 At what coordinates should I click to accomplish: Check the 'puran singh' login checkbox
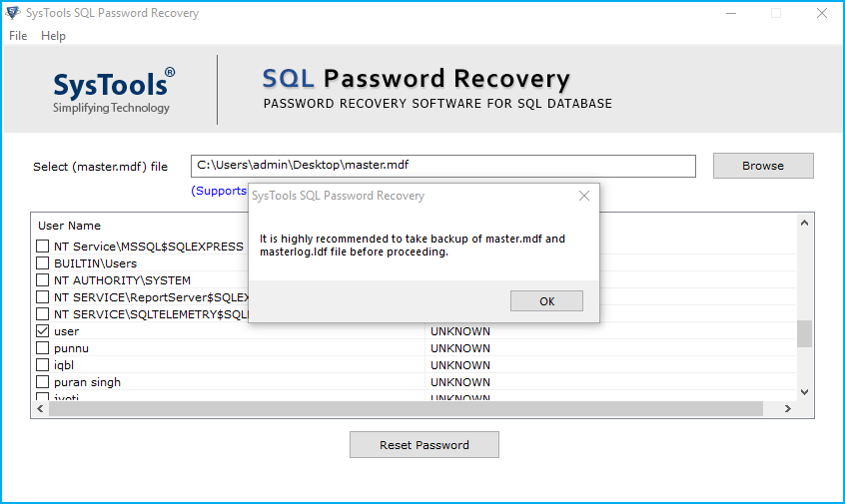[x=43, y=382]
